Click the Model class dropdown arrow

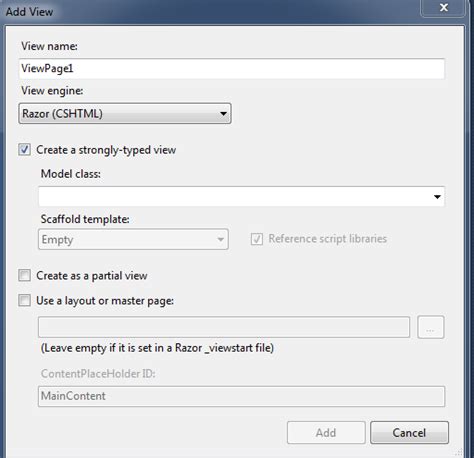(x=437, y=197)
